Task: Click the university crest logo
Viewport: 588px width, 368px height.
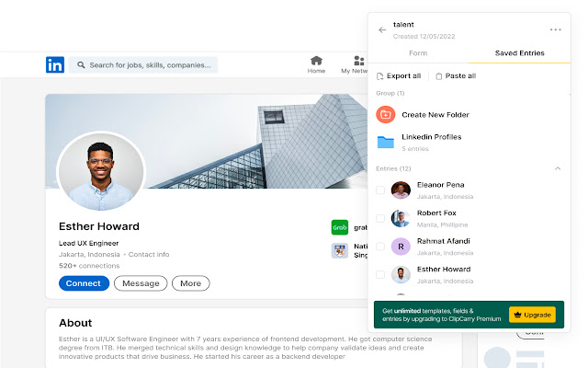Action: (x=340, y=250)
